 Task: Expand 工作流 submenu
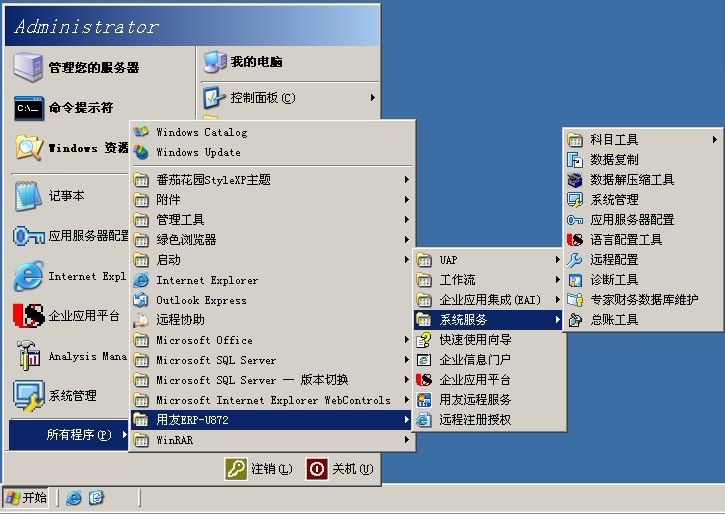[488, 280]
